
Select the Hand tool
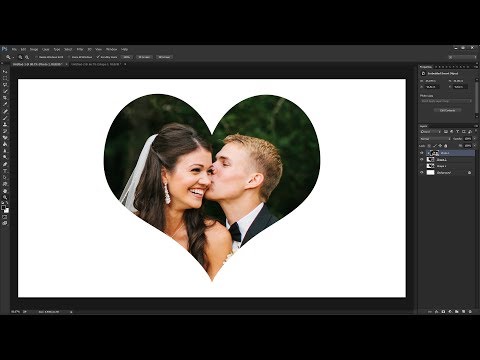(x=5, y=191)
